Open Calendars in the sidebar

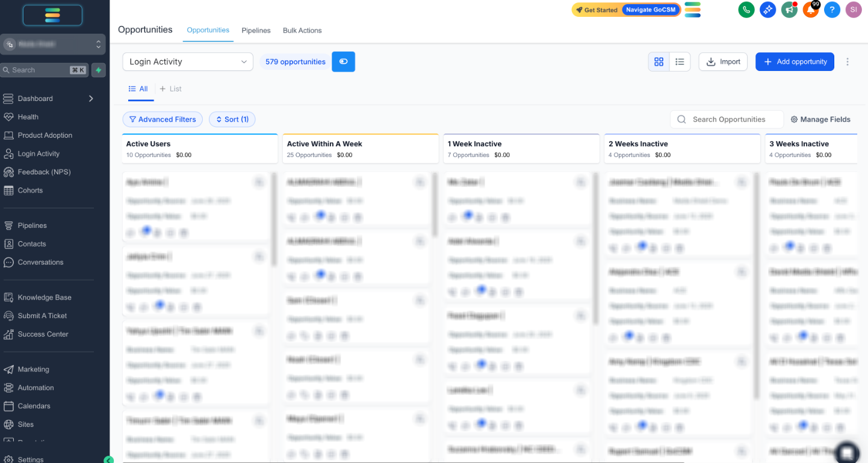[34, 406]
